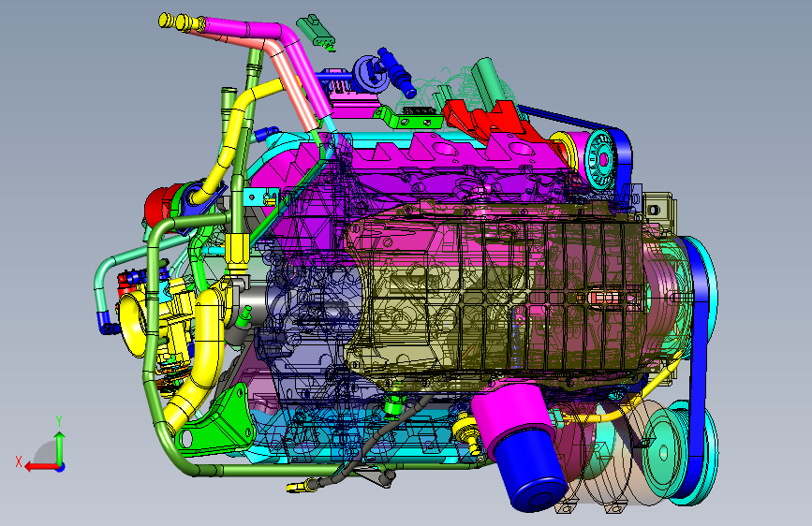Click the red X axis arrow of the triad
Image resolution: width=812 pixels, height=526 pixels.
(x=41, y=467)
